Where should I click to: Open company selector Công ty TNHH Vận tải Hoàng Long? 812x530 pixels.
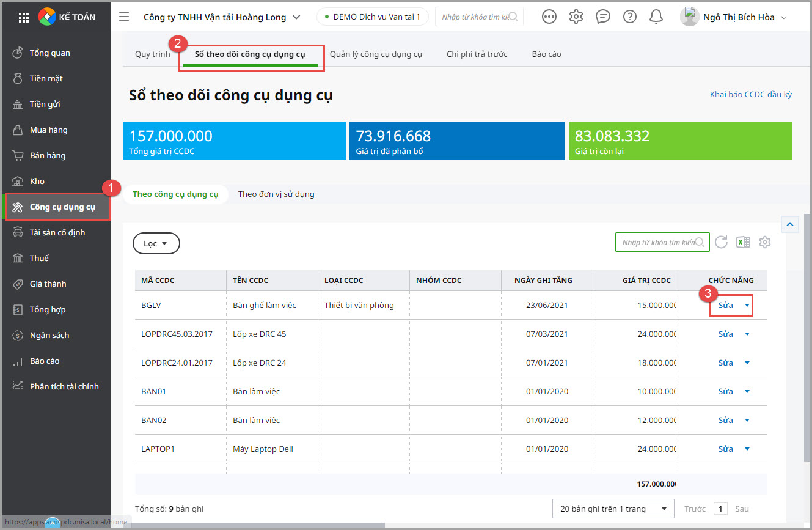coord(222,17)
